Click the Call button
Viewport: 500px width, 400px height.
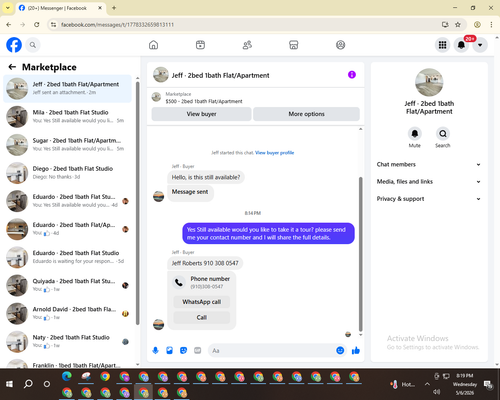[202, 317]
